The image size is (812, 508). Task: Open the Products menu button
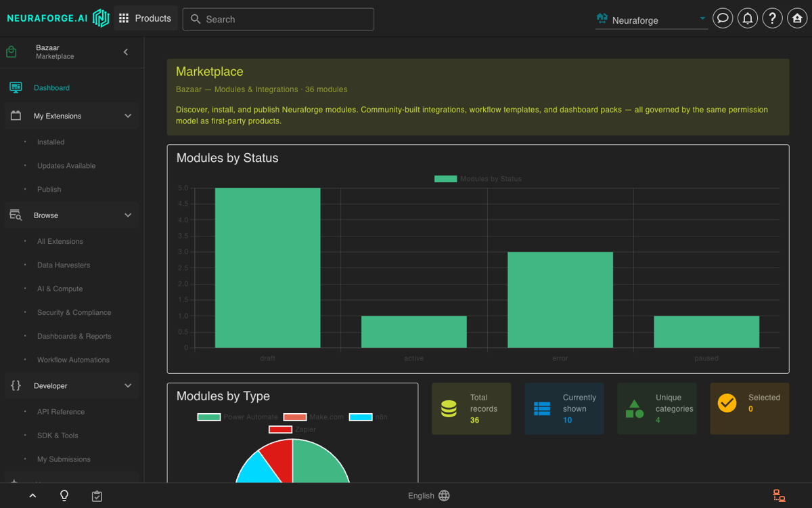pyautogui.click(x=145, y=18)
